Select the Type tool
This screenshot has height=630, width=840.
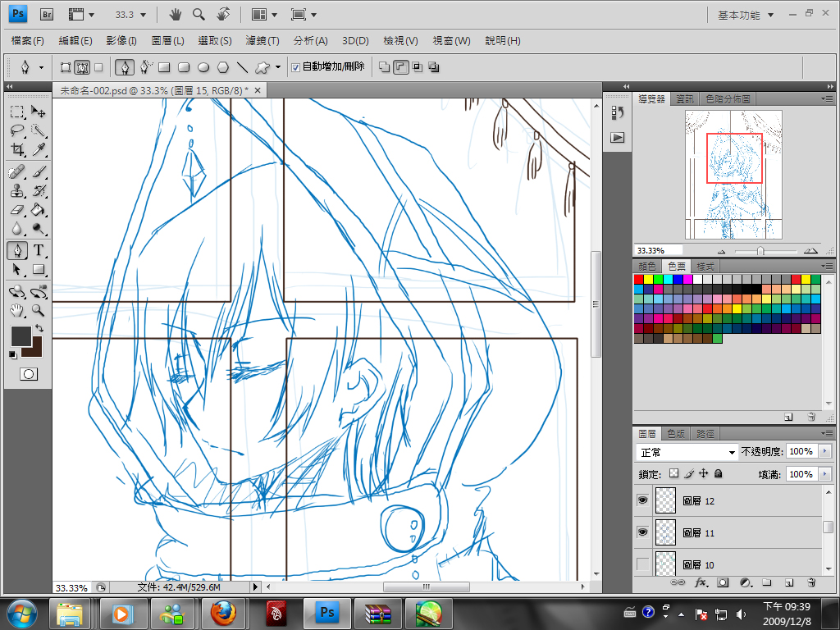pos(38,250)
